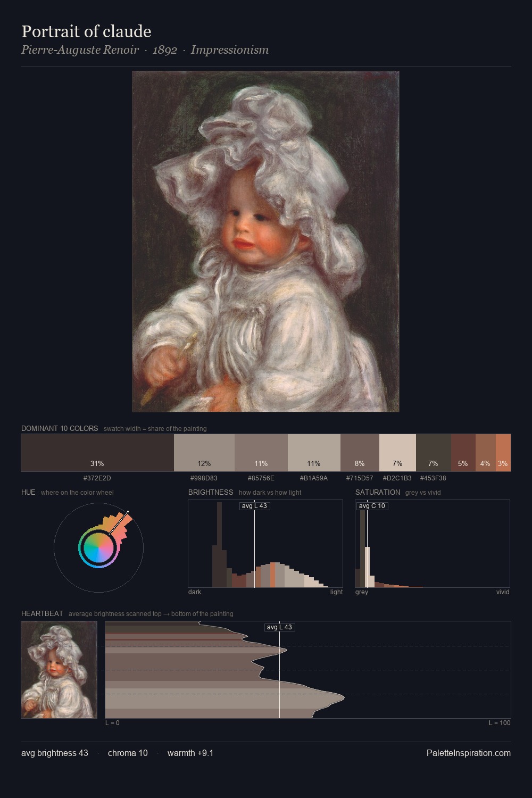Click the hex code #D2C1B3 label
Image resolution: width=532 pixels, height=798 pixels.
pyautogui.click(x=397, y=478)
